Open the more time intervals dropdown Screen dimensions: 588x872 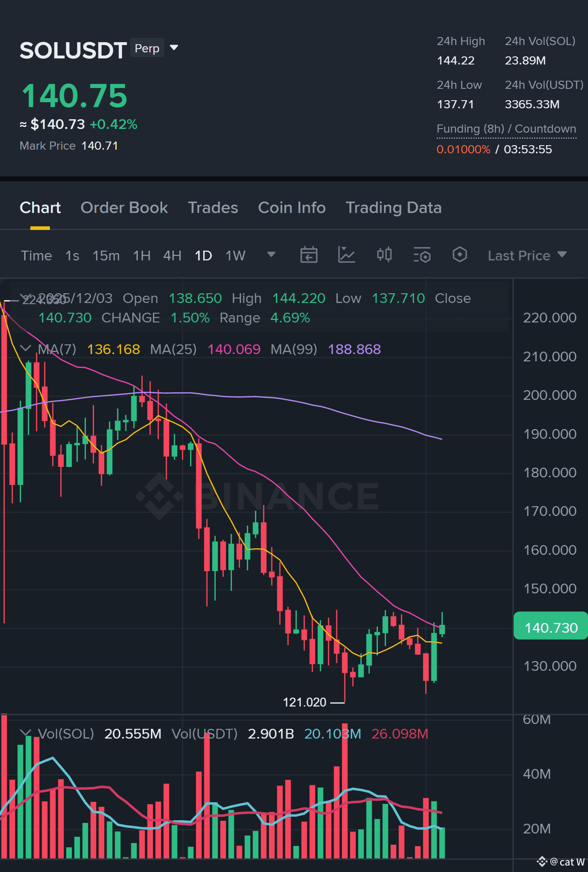pos(271,255)
